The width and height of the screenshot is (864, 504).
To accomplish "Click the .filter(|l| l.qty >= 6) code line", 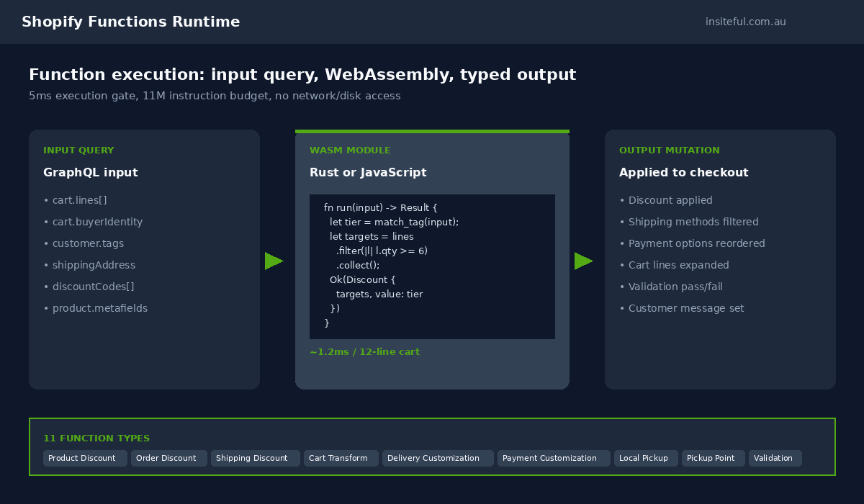I will click(382, 251).
